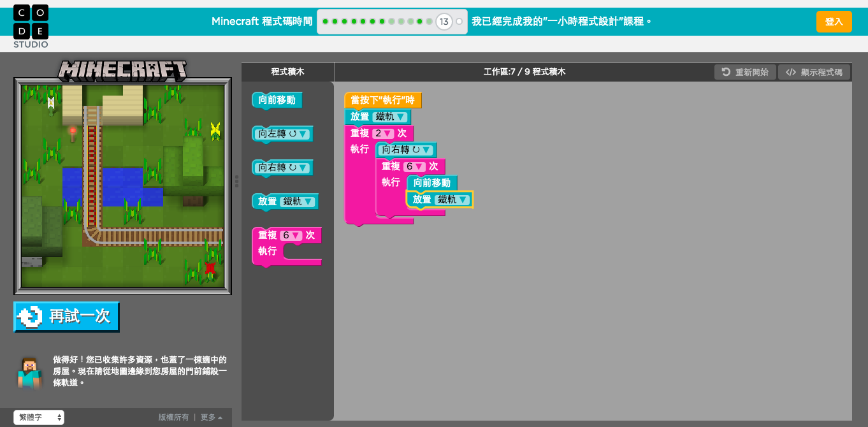Open the 繁體字 language selector
868x427 pixels.
39,417
